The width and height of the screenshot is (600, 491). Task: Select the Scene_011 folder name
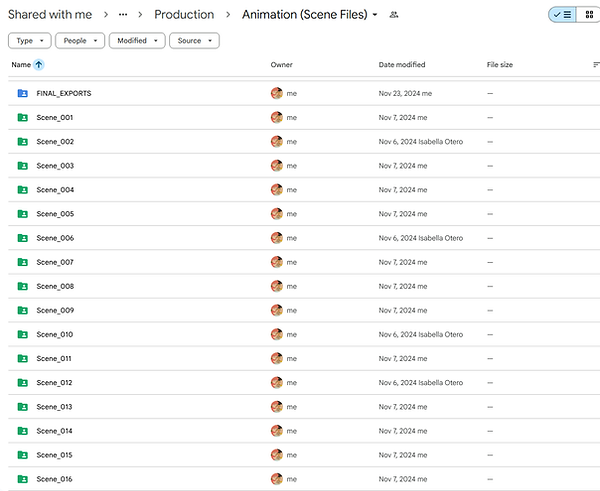[54, 359]
